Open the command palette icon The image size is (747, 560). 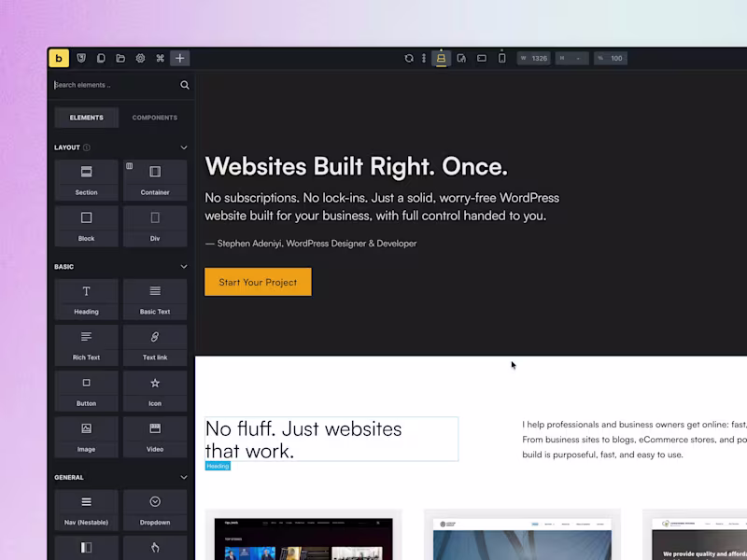(160, 58)
